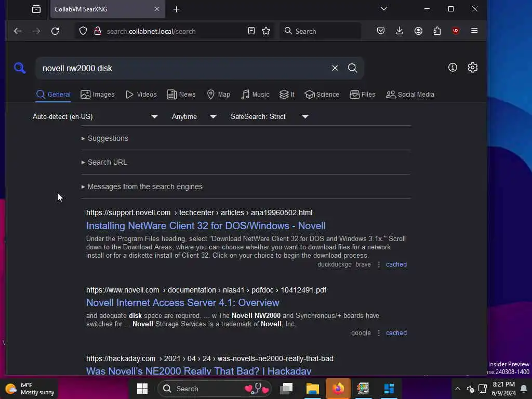The height and width of the screenshot is (399, 532).
Task: Show hidden system tray icons
Action: pyautogui.click(x=457, y=389)
